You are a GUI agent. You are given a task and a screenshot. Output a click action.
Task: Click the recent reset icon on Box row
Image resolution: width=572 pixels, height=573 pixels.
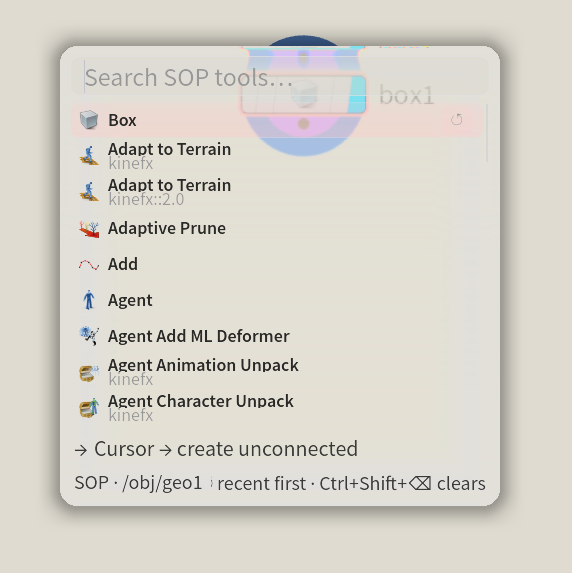click(457, 120)
